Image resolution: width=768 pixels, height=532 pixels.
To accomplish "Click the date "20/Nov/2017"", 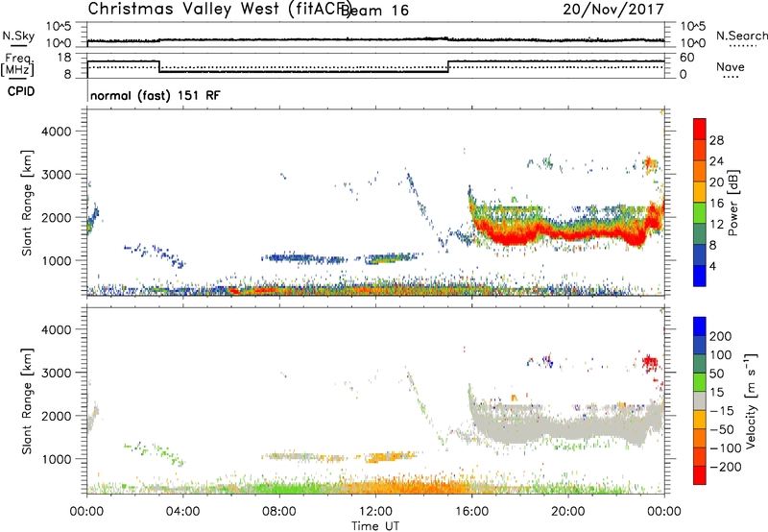I will 613,9.
